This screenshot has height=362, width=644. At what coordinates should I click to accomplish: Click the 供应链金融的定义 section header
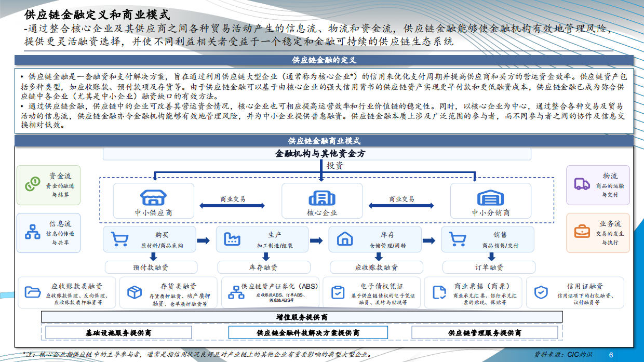(324, 60)
